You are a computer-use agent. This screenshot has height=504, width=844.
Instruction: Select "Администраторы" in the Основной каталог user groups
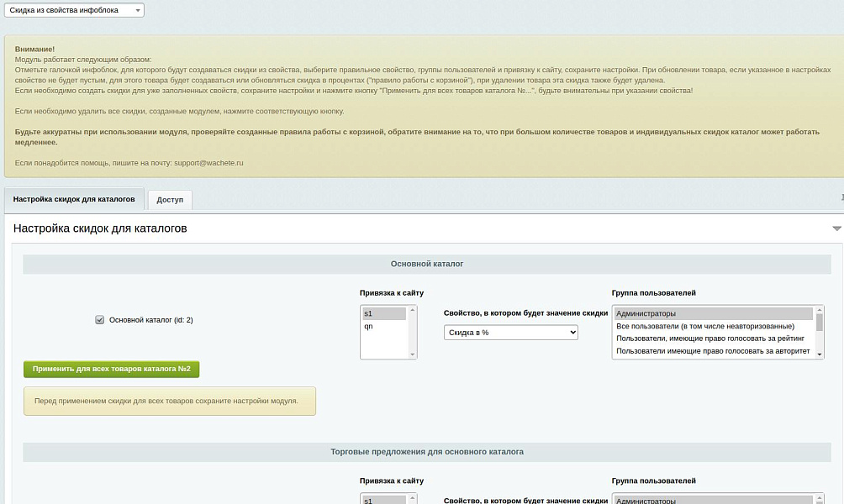(x=713, y=313)
